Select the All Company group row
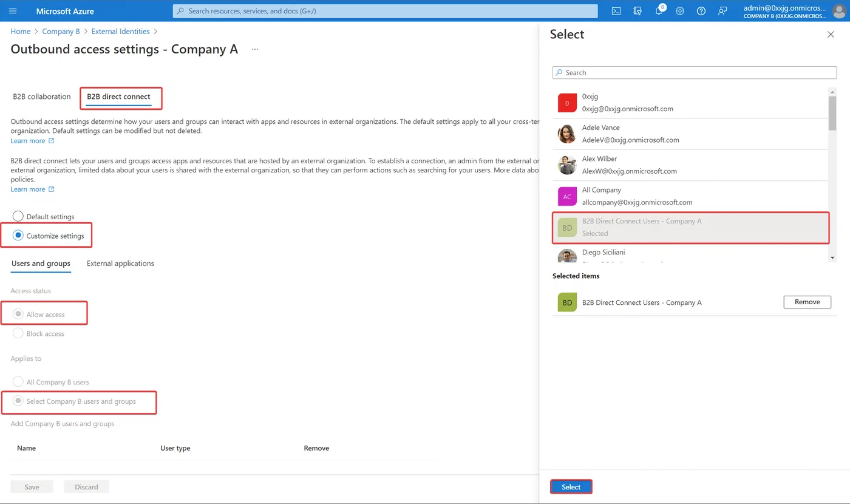 point(690,196)
